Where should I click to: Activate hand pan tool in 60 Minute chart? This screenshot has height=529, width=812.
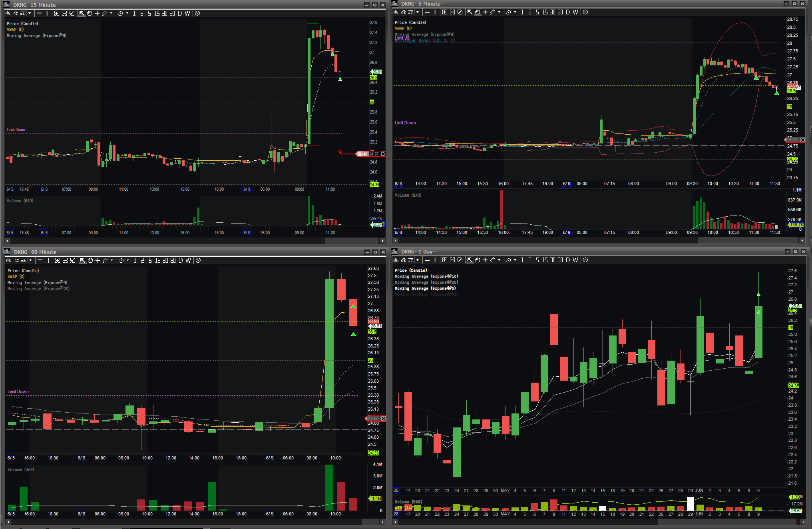click(90, 260)
